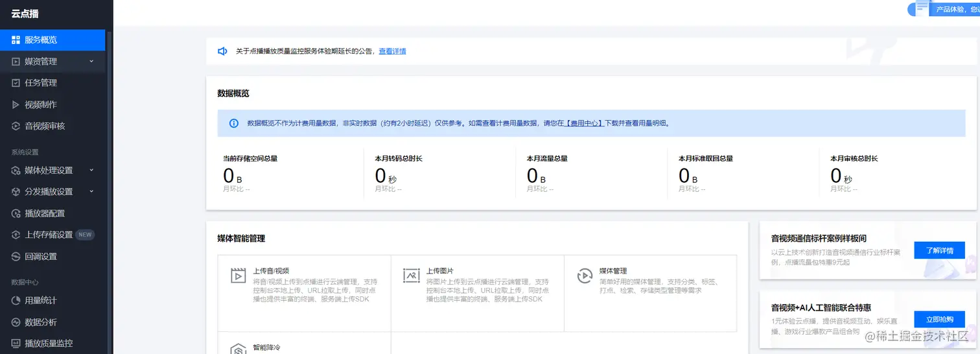This screenshot has width=980, height=354.
Task: Click the 媒体处理设置 cube icon
Action: [16, 171]
